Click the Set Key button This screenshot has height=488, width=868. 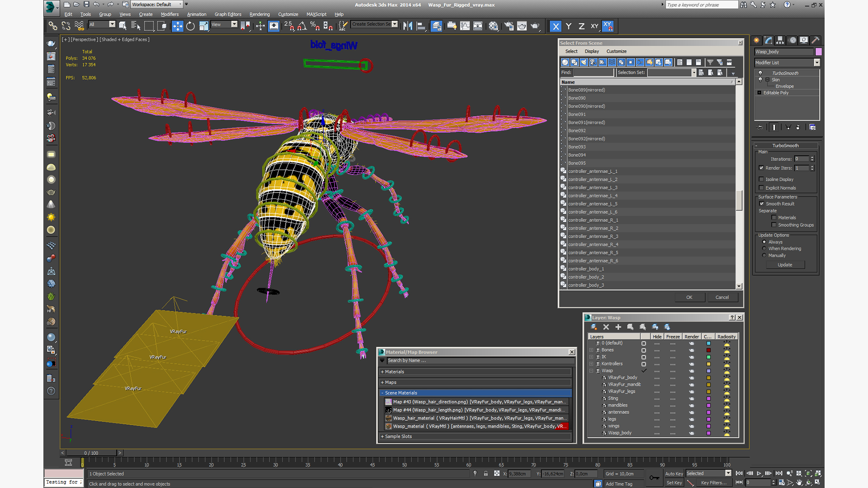click(x=674, y=483)
